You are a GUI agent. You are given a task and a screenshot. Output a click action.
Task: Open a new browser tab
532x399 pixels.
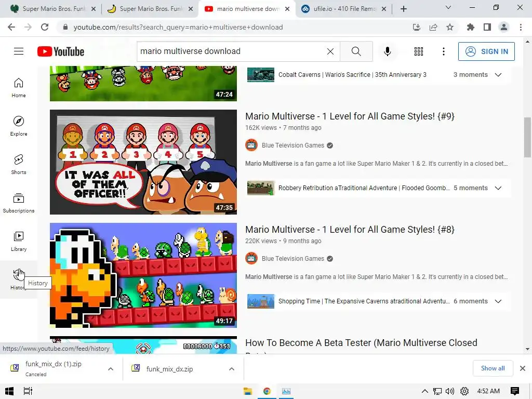click(403, 9)
